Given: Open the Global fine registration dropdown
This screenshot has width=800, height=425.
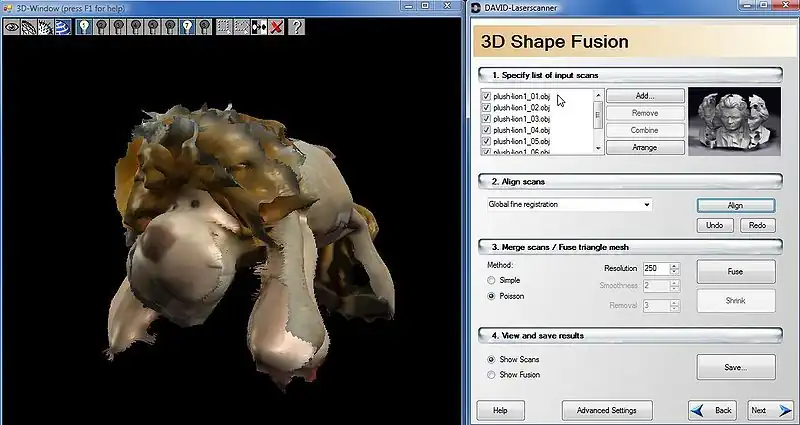Looking at the screenshot, I should point(647,204).
